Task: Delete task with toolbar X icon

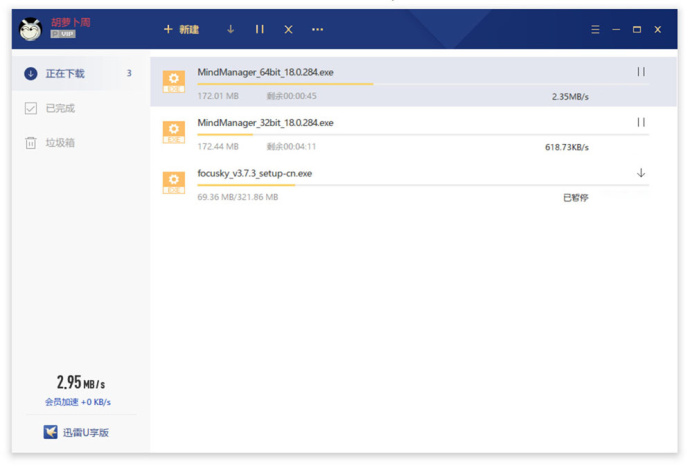Action: click(288, 29)
